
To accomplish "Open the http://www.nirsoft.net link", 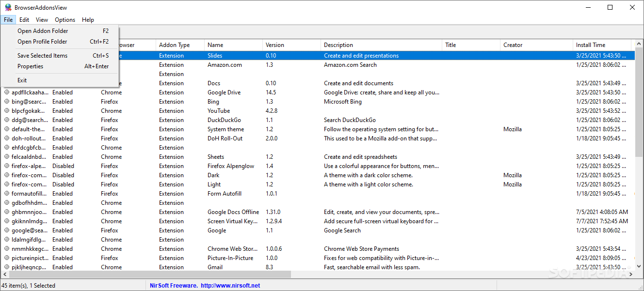I will pos(230,286).
